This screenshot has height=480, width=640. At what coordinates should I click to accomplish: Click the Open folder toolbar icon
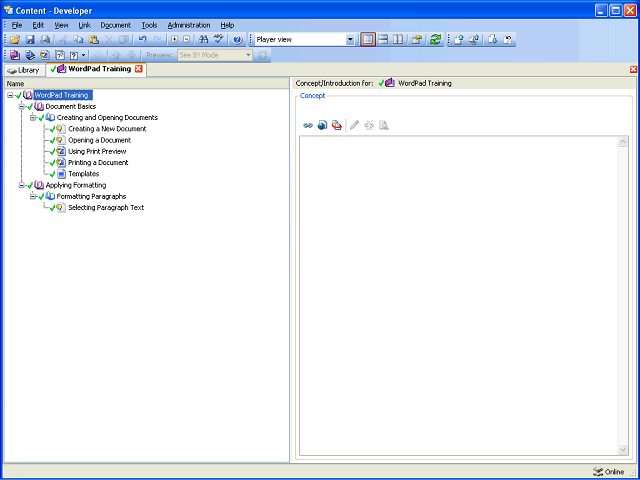pos(15,40)
